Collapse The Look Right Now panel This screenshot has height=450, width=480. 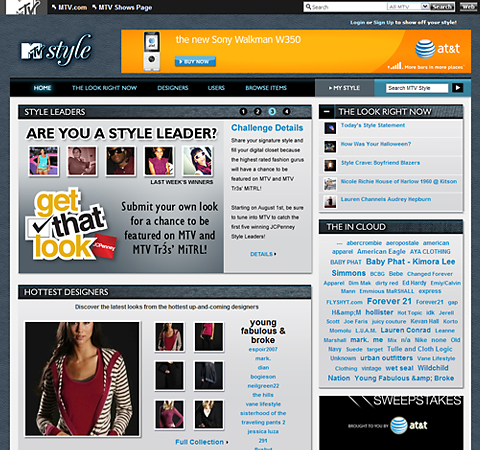click(327, 112)
